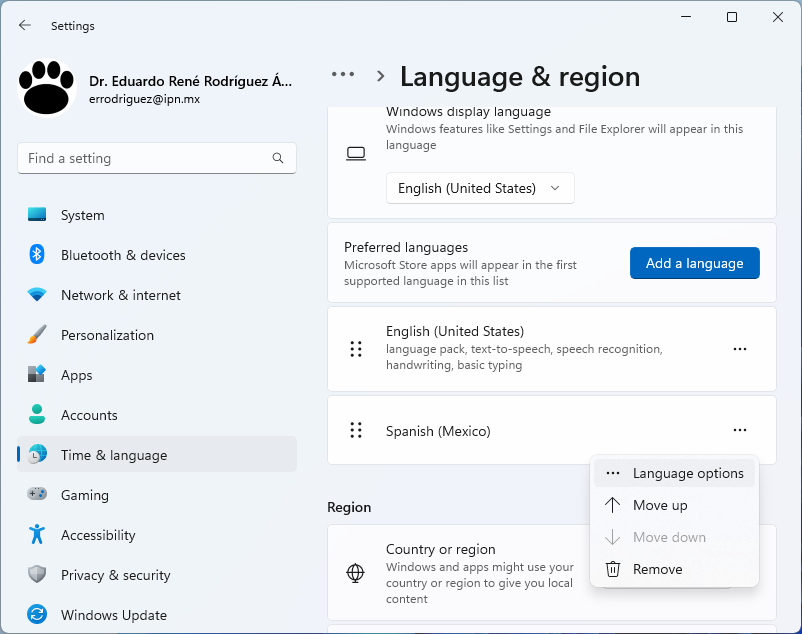Open the Accounts settings category
The width and height of the screenshot is (802, 634).
click(89, 415)
